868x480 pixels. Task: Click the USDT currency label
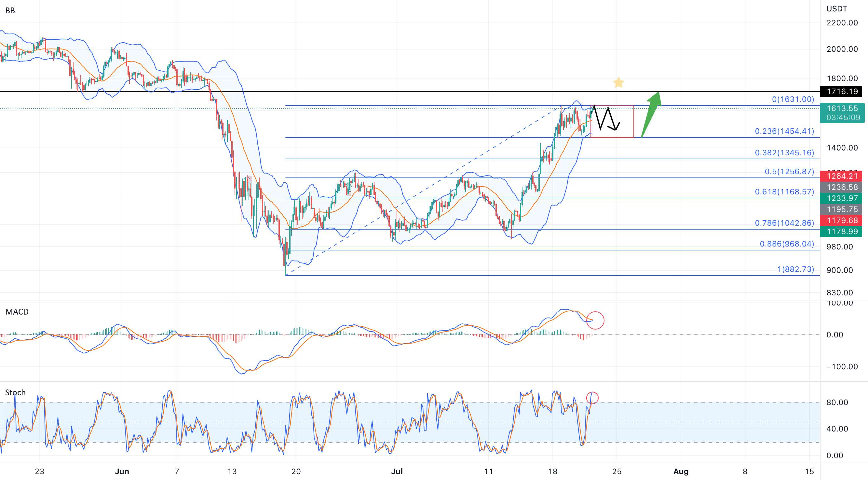point(837,9)
